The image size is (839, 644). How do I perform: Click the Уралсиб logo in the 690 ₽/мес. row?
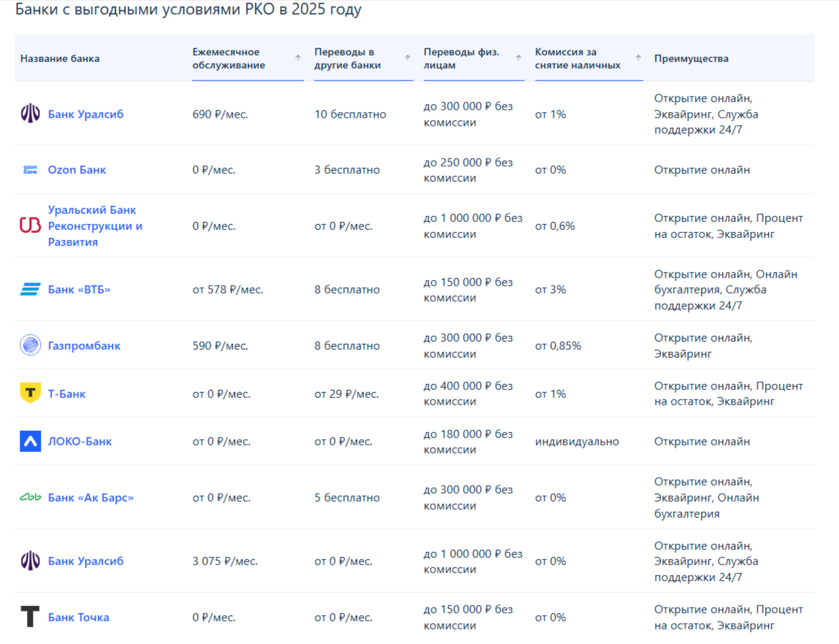(31, 113)
